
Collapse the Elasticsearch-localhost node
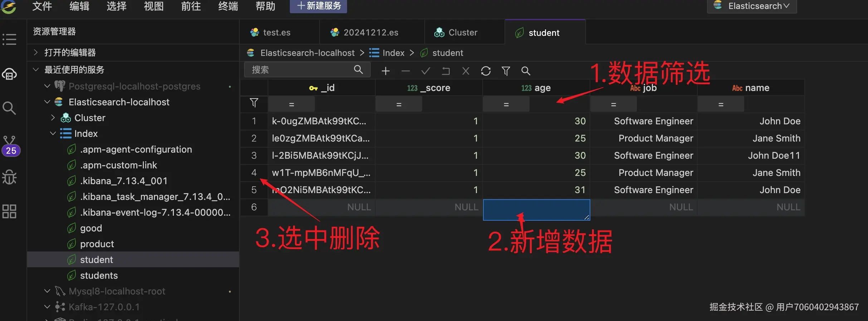click(x=47, y=102)
